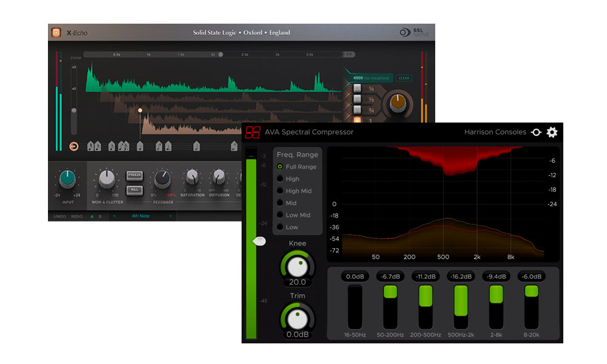The height and width of the screenshot is (364, 607).
Task: Open the 4th Note sync dropdown
Action: click(141, 216)
